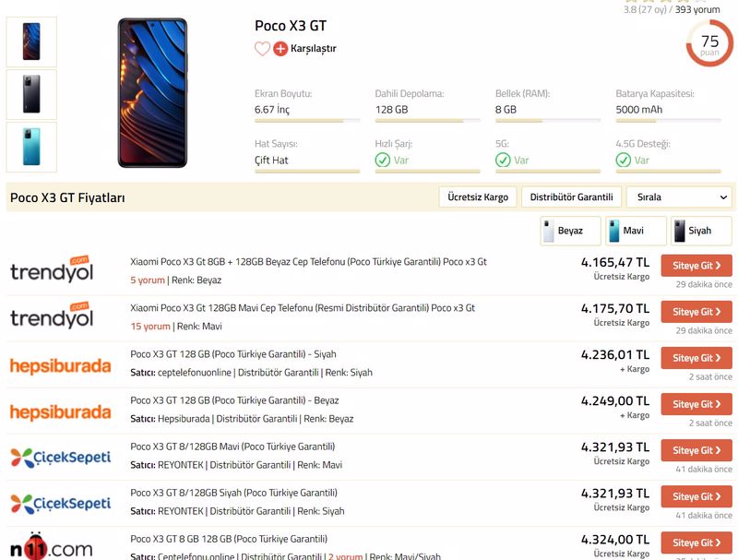Go to site for 4.249,00 TL offer
This screenshot has width=738, height=560.
(696, 404)
